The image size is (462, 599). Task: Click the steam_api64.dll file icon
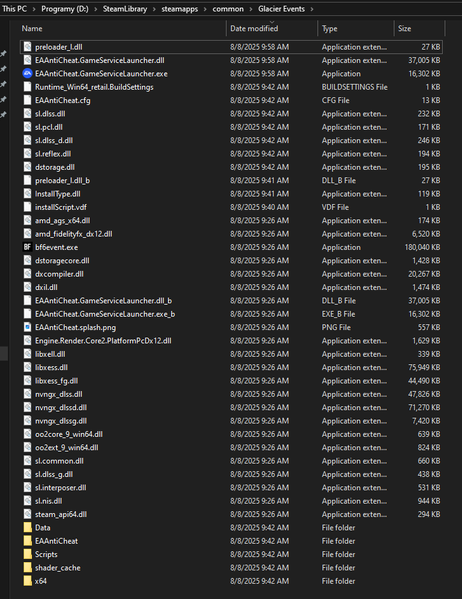(27, 514)
